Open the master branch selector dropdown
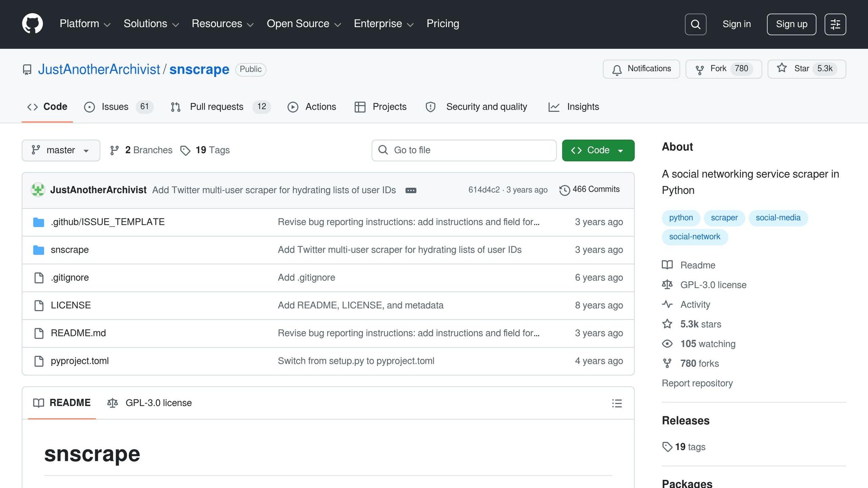Viewport: 868px width, 488px height. click(61, 150)
